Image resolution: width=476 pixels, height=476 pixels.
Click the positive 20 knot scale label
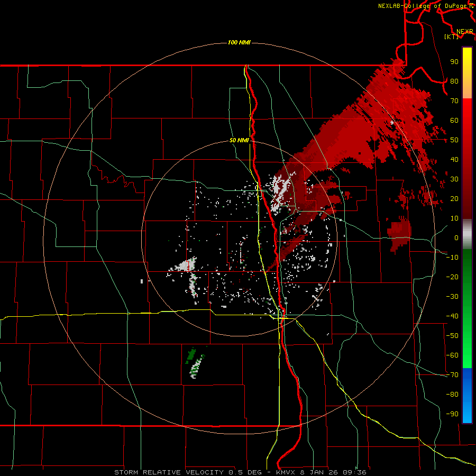(x=454, y=198)
